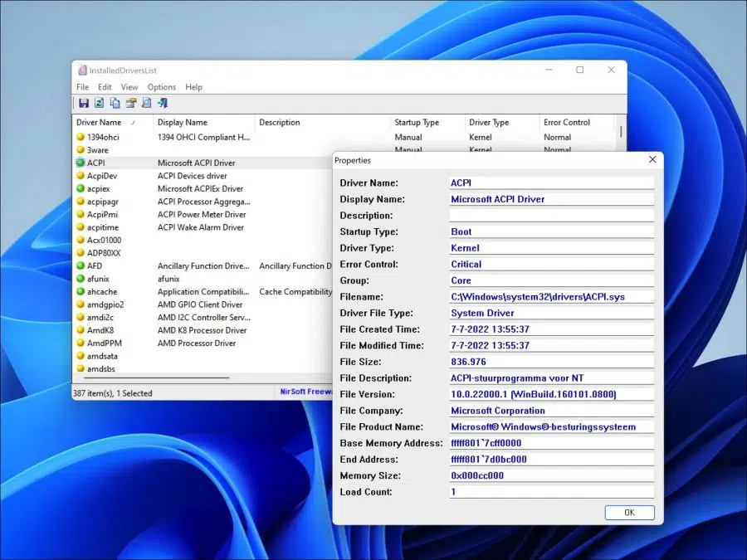
Task: Select the ADP80XX driver row
Action: (x=104, y=253)
